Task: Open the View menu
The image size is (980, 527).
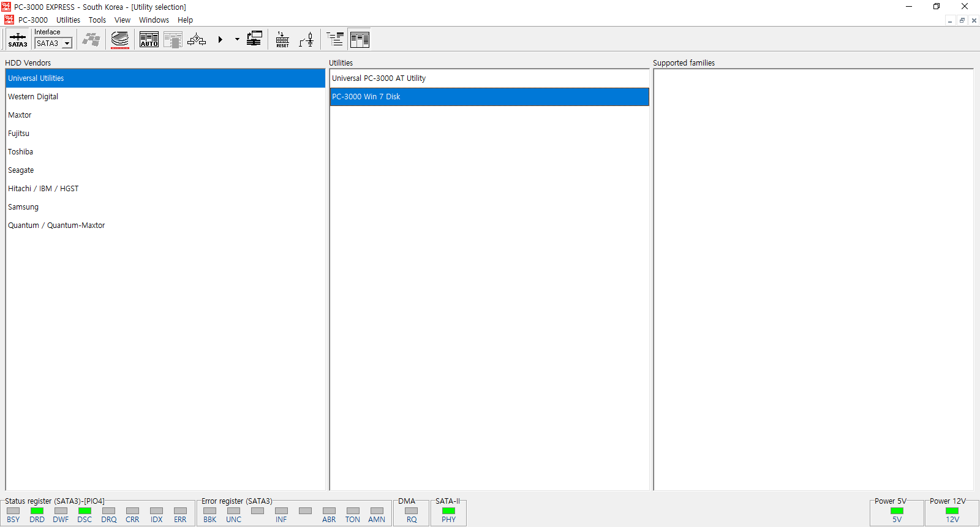Action: [123, 20]
